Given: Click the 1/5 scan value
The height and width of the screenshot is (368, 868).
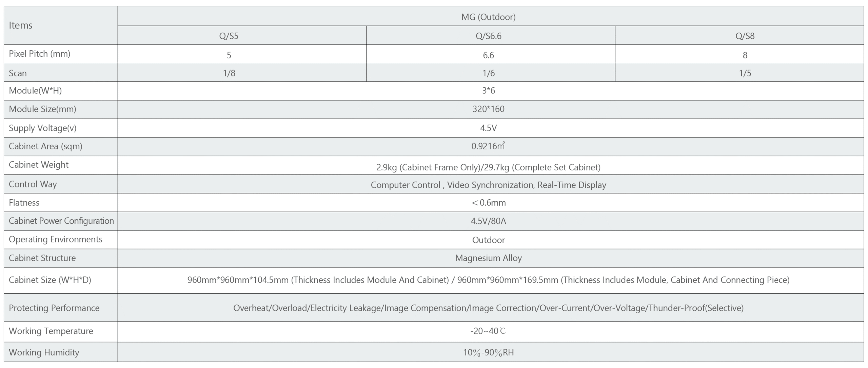Looking at the screenshot, I should (x=745, y=73).
